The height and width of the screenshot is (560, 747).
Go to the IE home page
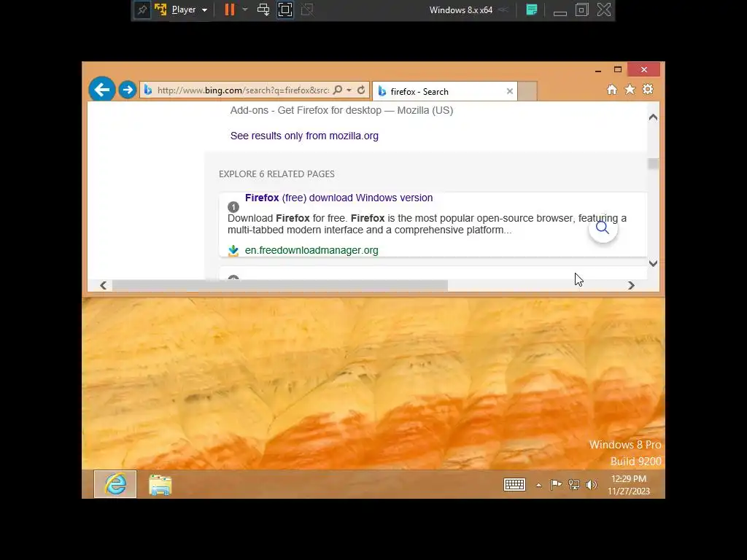(x=612, y=90)
